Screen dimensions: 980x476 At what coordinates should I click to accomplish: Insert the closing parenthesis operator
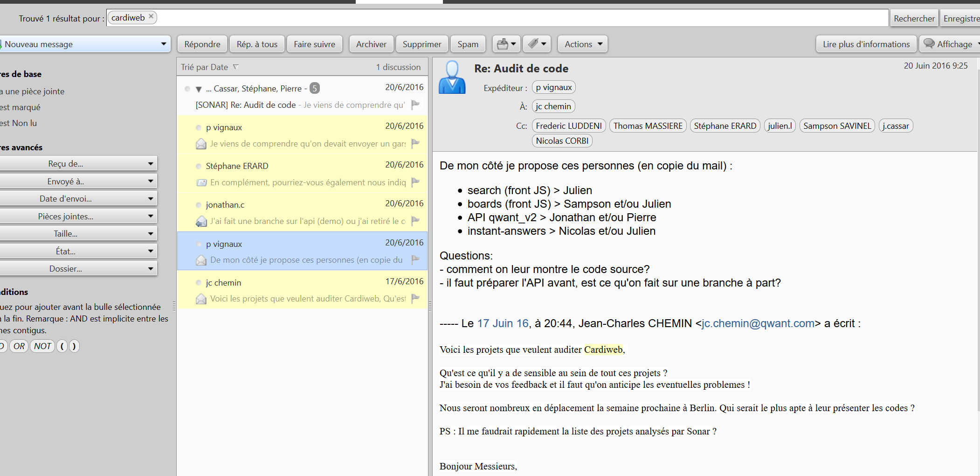[74, 346]
